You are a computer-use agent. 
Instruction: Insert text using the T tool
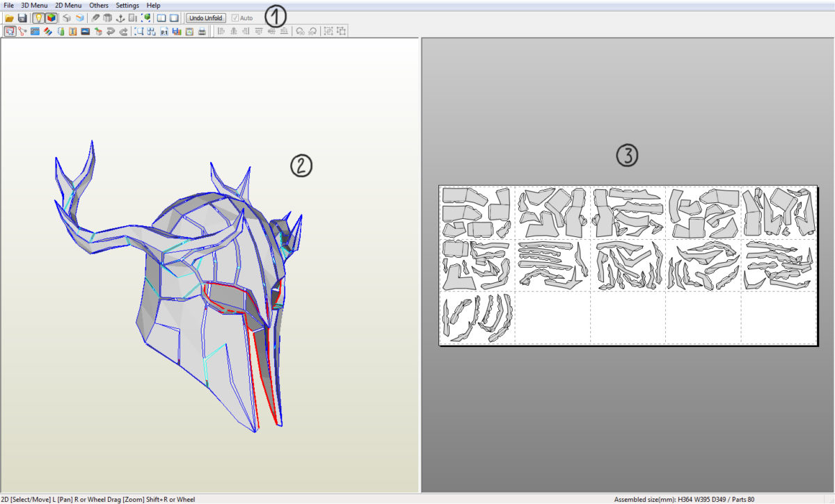pos(72,31)
